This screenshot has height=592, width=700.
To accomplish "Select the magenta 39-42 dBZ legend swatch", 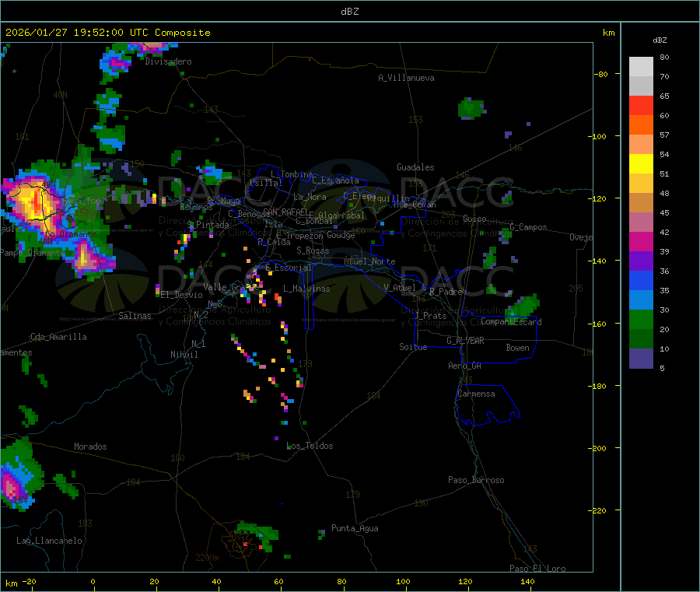I will (x=641, y=241).
